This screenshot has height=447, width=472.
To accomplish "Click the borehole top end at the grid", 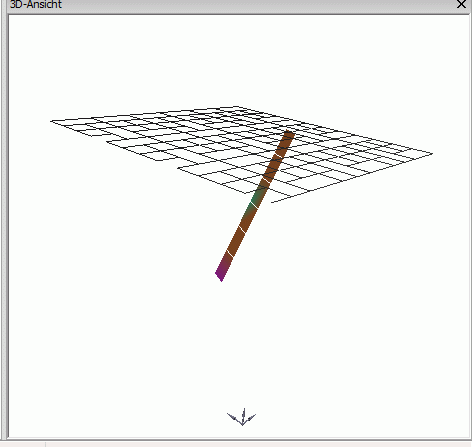I will [289, 134].
